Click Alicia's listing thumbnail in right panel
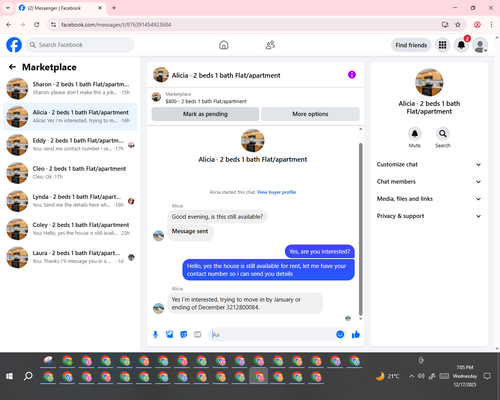This screenshot has height=400, width=500. click(x=429, y=82)
